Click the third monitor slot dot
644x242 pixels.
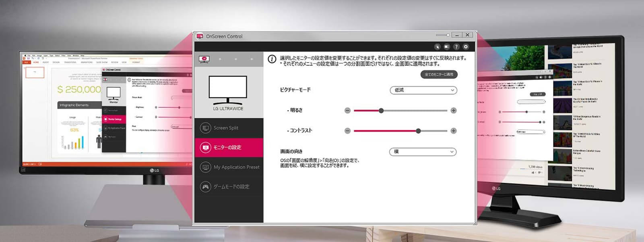pyautogui.click(x=236, y=59)
